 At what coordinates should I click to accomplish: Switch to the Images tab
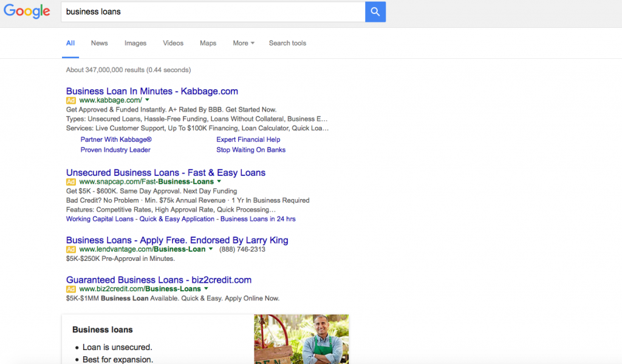tap(135, 43)
